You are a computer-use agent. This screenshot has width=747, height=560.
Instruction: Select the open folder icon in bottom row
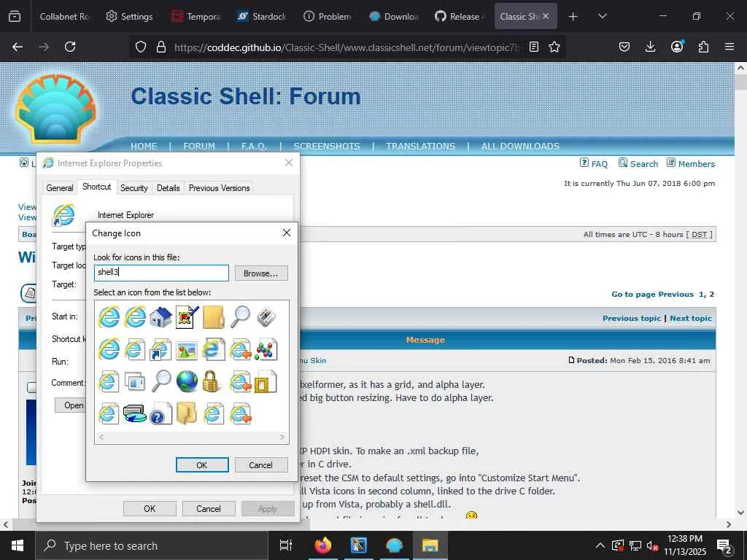pyautogui.click(x=187, y=413)
